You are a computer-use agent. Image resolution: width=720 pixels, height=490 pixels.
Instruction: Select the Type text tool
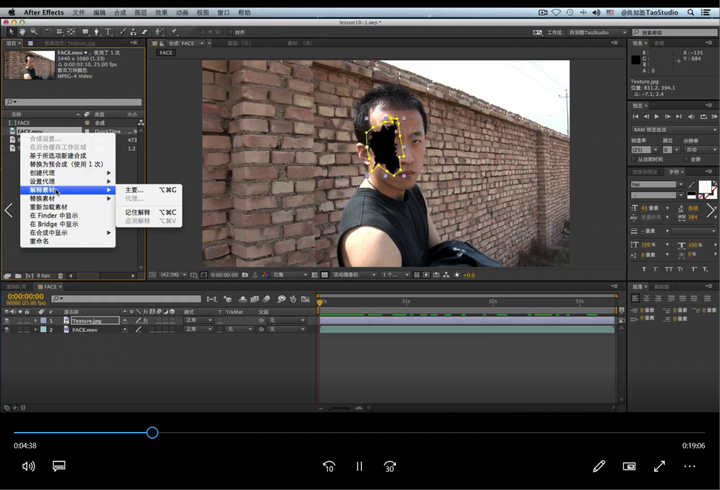pos(108,32)
